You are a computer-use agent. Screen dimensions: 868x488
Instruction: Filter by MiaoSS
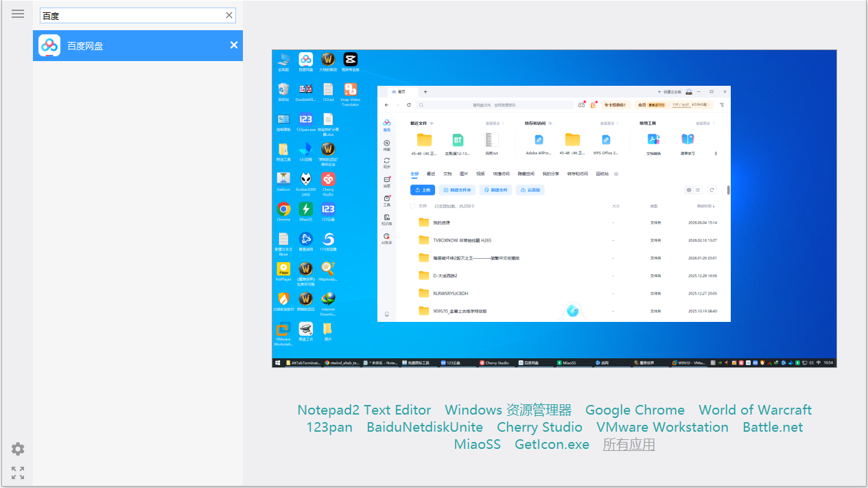pos(478,444)
